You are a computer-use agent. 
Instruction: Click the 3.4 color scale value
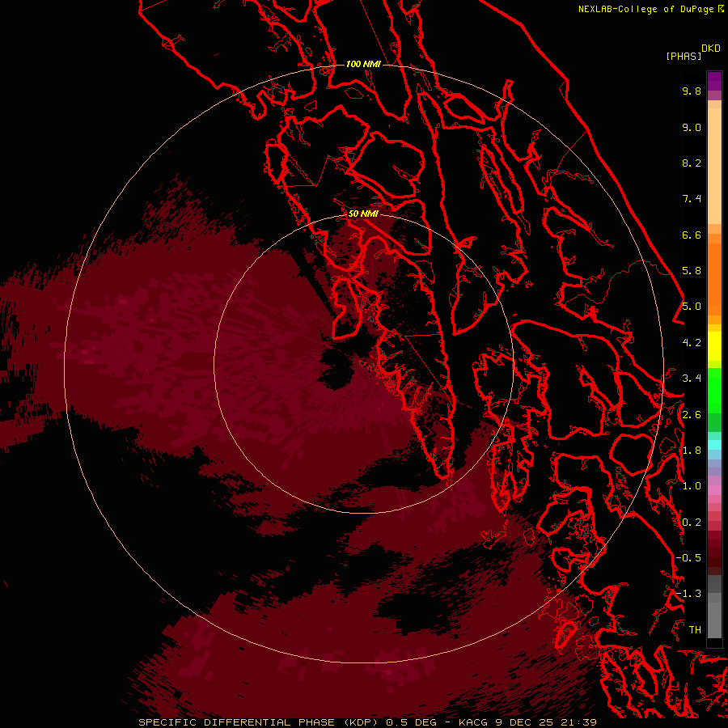click(x=692, y=379)
